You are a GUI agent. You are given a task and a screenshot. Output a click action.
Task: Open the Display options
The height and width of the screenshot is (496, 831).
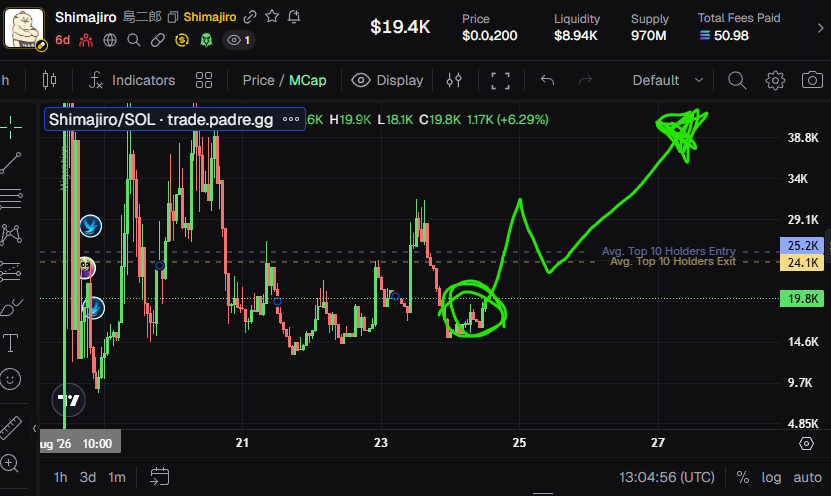(387, 80)
